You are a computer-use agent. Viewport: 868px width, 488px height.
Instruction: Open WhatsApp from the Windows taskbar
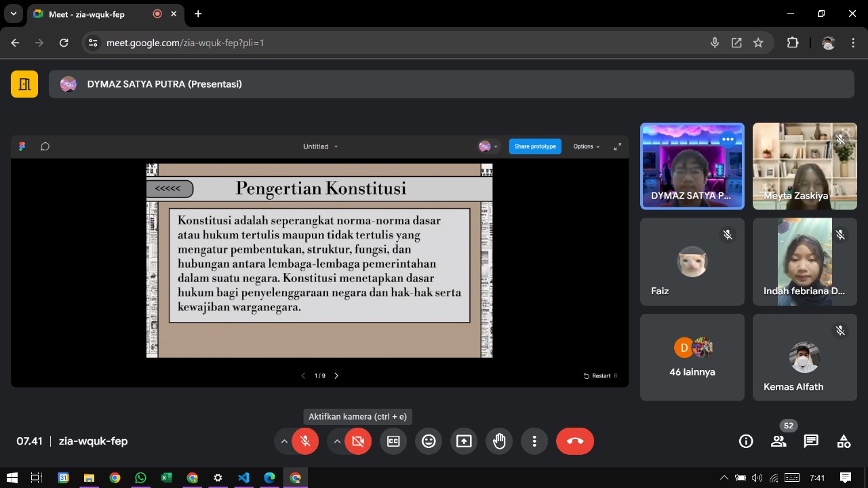click(140, 478)
